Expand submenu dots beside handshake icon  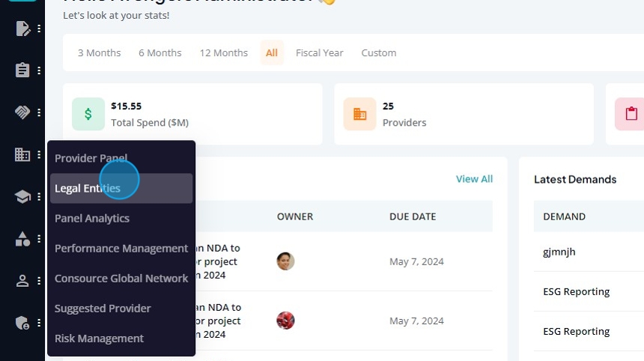[x=39, y=112]
